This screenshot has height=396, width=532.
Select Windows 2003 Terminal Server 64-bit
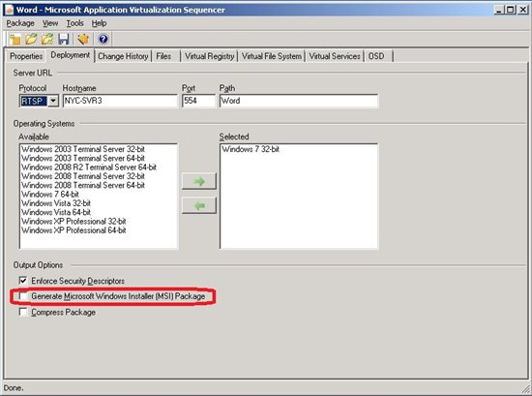83,158
